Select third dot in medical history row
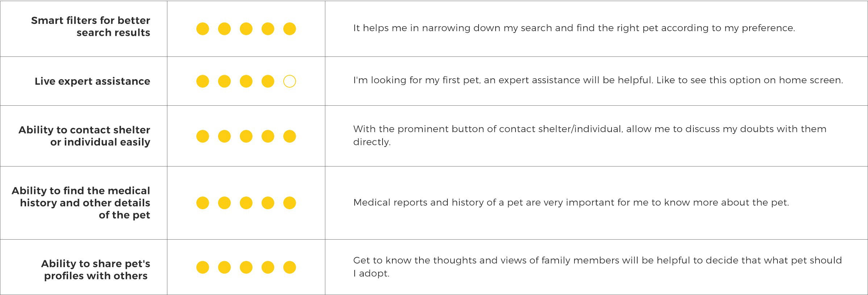Screen dimensions: 868x295 246,203
